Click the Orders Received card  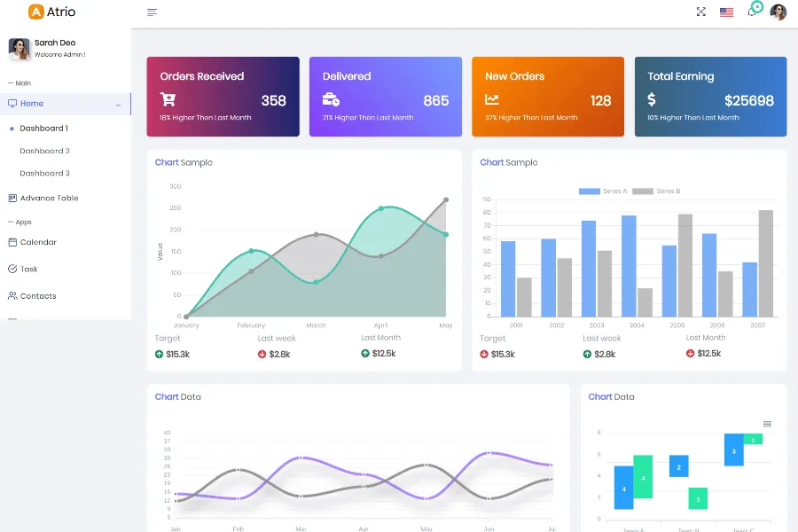point(223,98)
